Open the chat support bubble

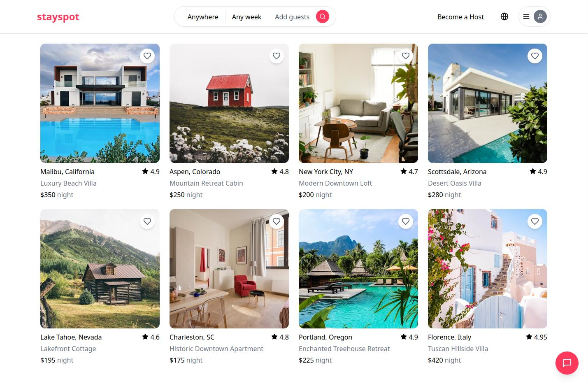(x=567, y=363)
